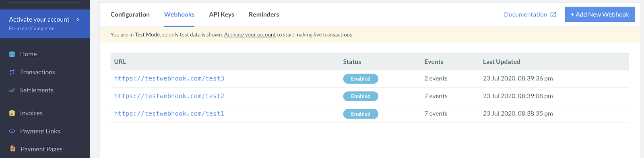Click the Transactions arrows icon
This screenshot has height=158, width=644.
12,72
